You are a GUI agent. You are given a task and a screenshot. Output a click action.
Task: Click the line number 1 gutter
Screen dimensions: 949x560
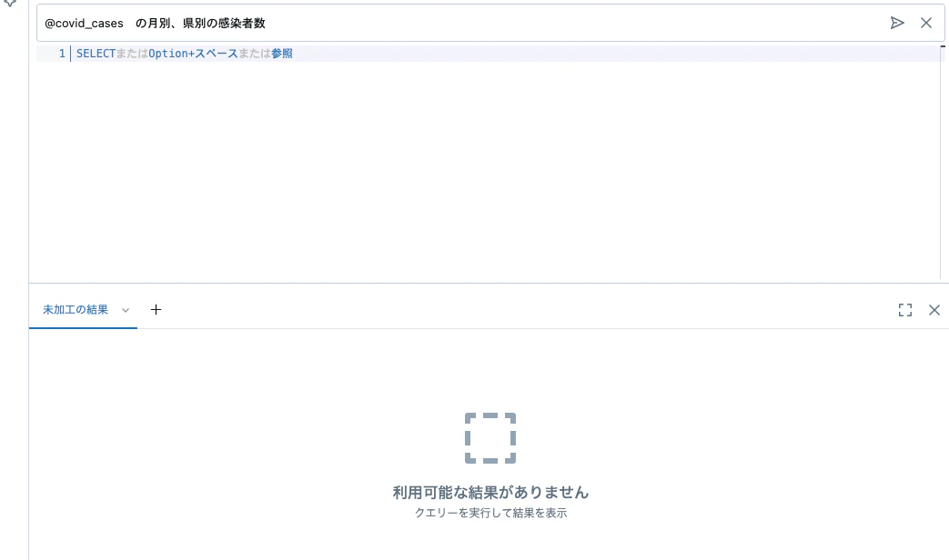62,54
